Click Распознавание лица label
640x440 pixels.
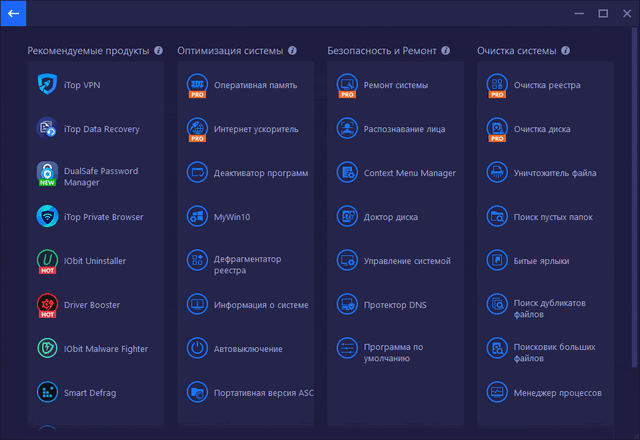[404, 129]
